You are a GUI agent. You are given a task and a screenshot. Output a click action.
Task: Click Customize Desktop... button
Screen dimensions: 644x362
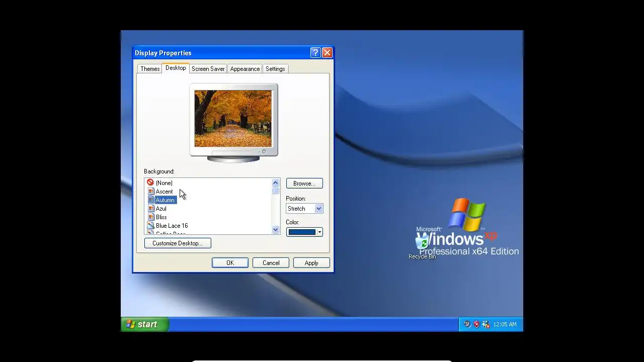(x=178, y=243)
